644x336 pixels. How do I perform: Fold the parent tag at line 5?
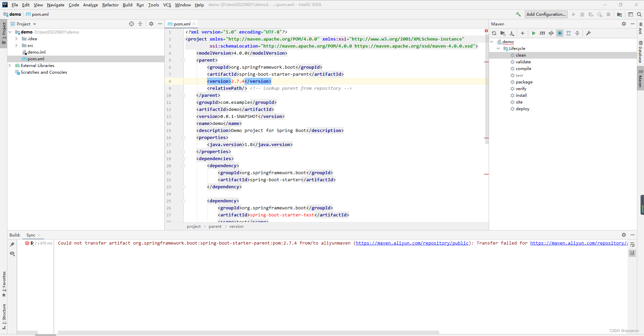pyautogui.click(x=183, y=60)
